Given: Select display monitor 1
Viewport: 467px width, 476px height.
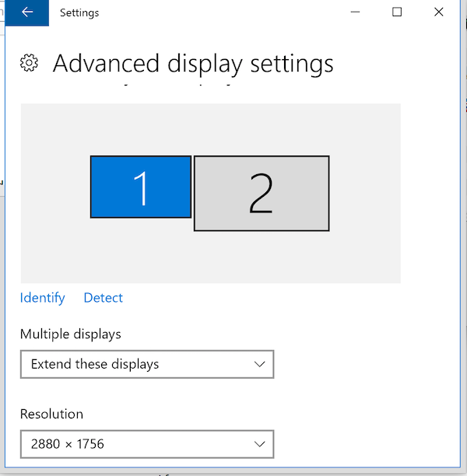Looking at the screenshot, I should click(141, 187).
